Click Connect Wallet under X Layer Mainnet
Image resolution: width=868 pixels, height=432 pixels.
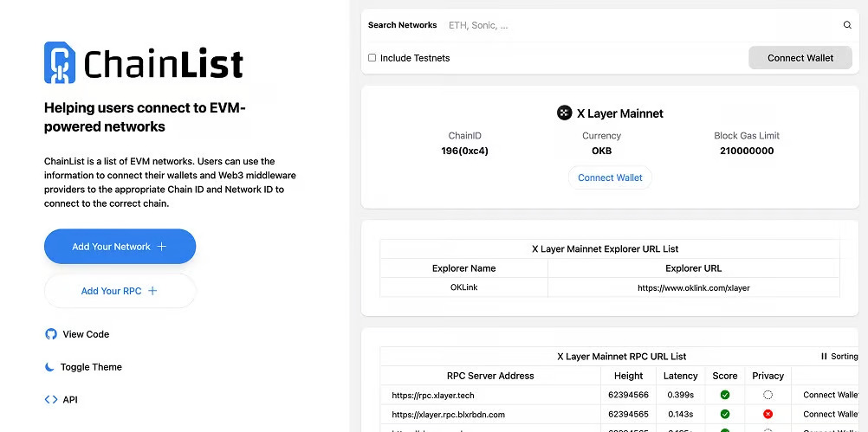click(x=610, y=177)
